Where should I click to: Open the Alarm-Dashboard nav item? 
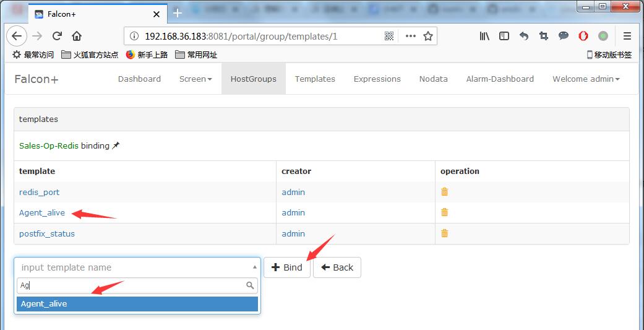500,79
